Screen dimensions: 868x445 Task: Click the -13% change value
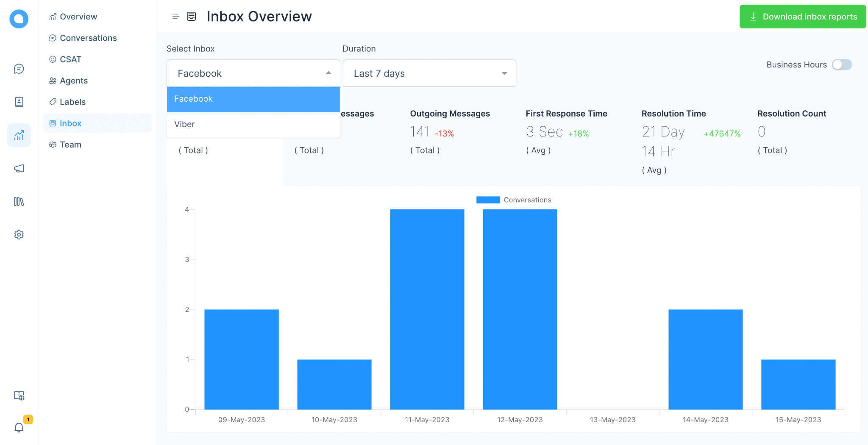(444, 133)
